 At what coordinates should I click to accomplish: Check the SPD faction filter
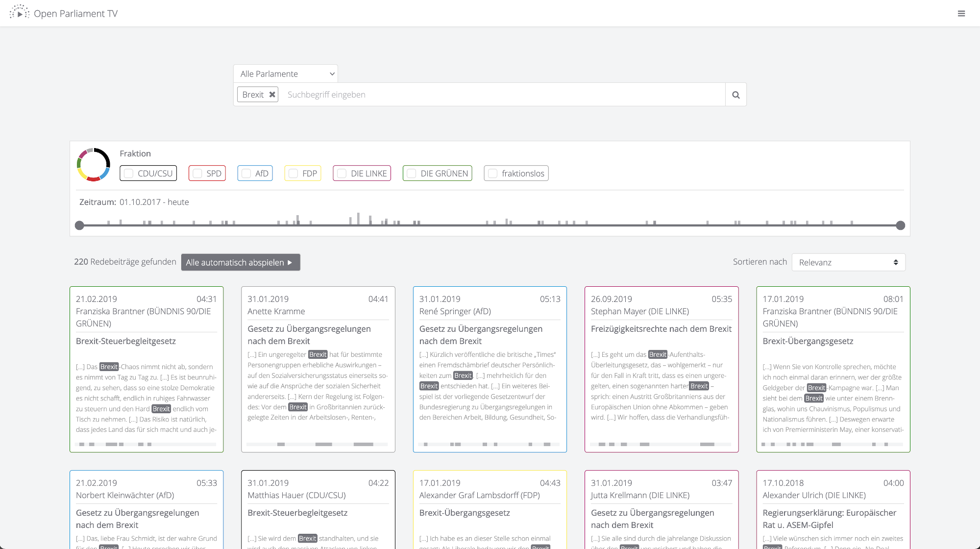[197, 174]
